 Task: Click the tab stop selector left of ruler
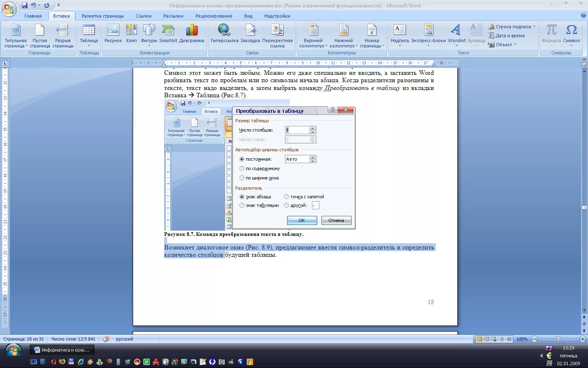tap(5, 63)
